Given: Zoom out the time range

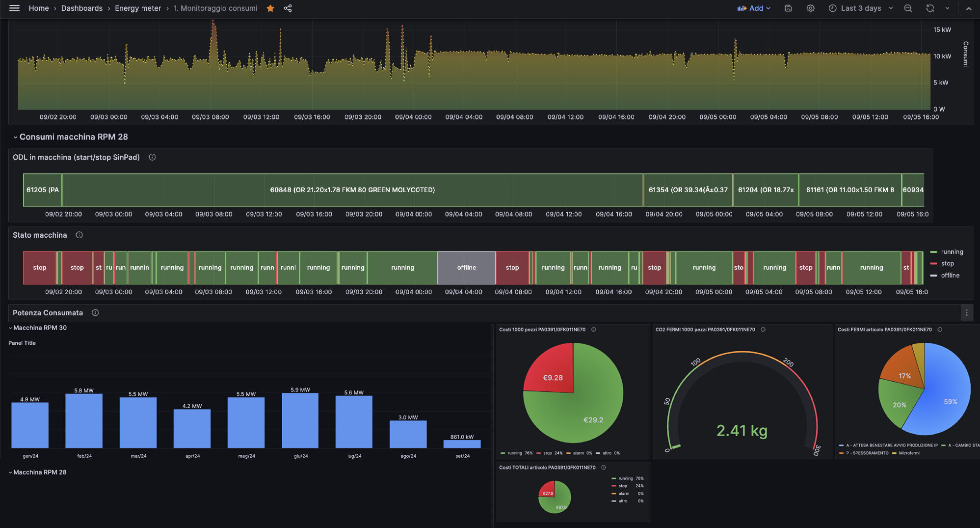Looking at the screenshot, I should click(x=908, y=8).
